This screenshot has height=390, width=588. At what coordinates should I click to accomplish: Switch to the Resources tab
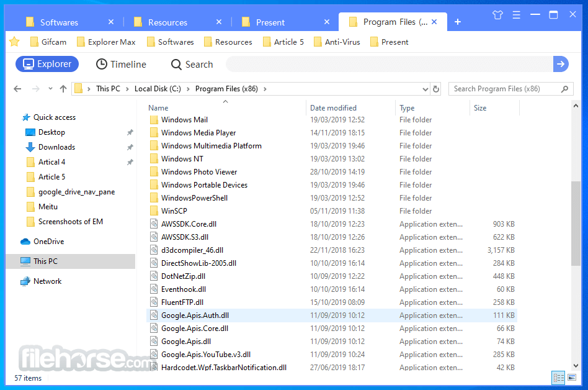167,22
